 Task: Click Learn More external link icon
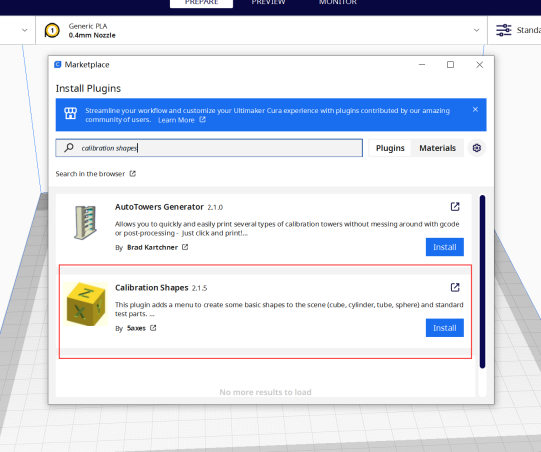pos(203,119)
